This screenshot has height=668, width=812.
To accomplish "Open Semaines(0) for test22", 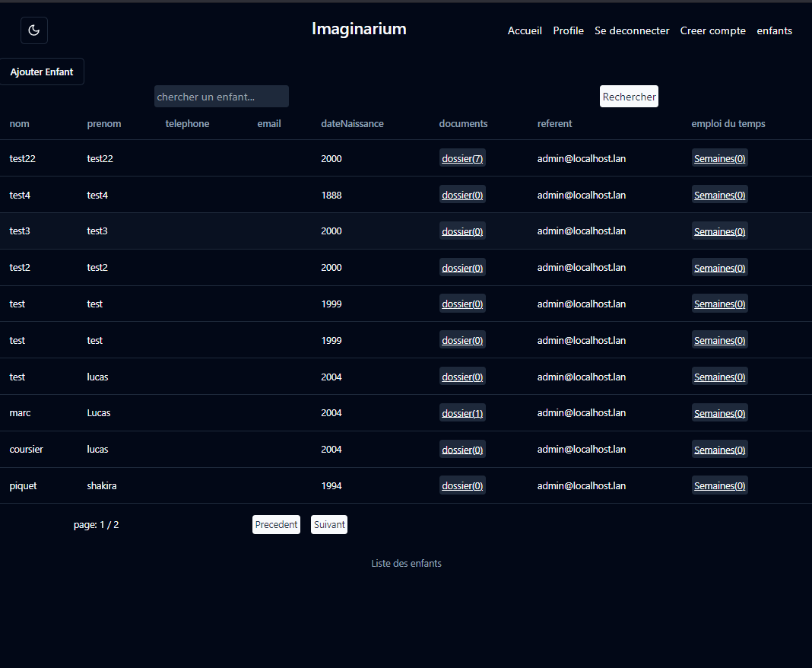I will [x=719, y=158].
